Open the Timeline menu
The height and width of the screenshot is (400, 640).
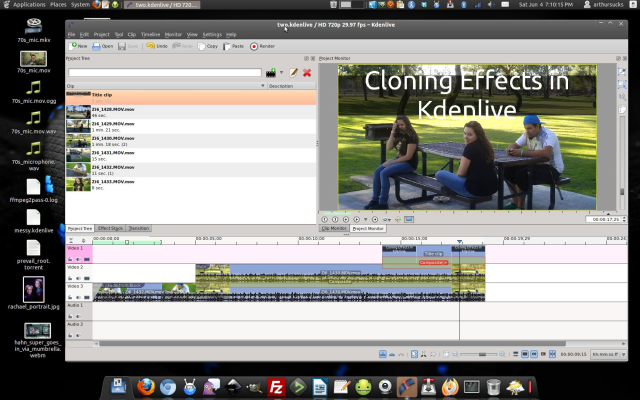point(150,34)
